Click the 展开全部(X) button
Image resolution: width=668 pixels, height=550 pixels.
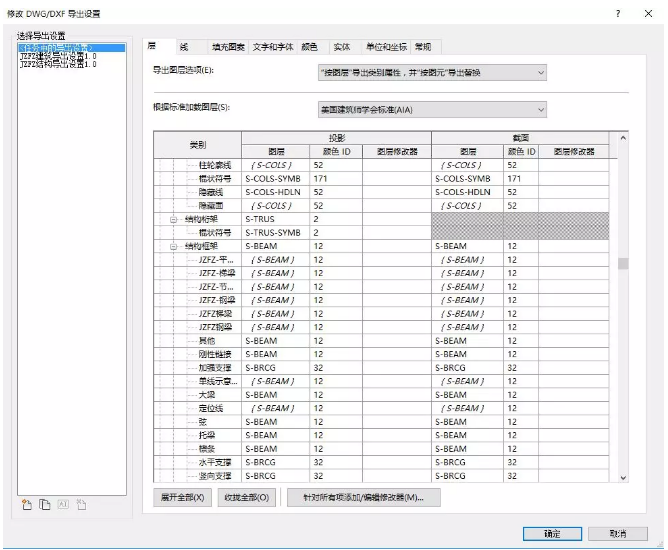[182, 497]
